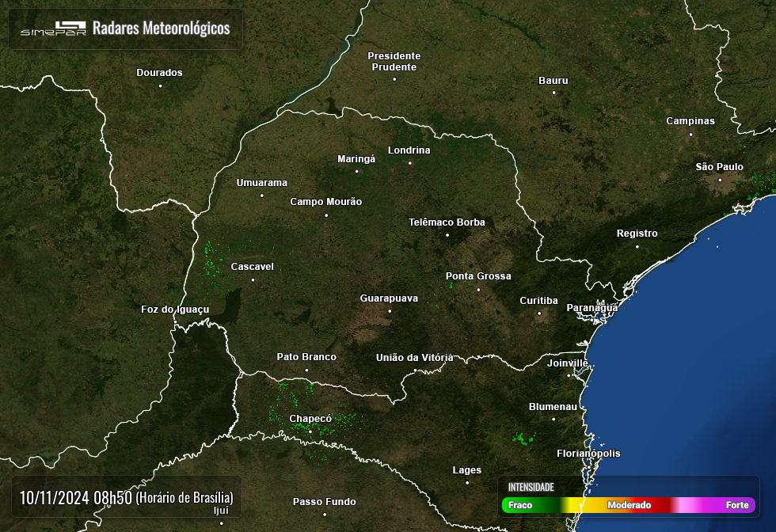This screenshot has height=532, width=776.
Task: Select the São Paulo city marker dot
Action: pyautogui.click(x=720, y=180)
